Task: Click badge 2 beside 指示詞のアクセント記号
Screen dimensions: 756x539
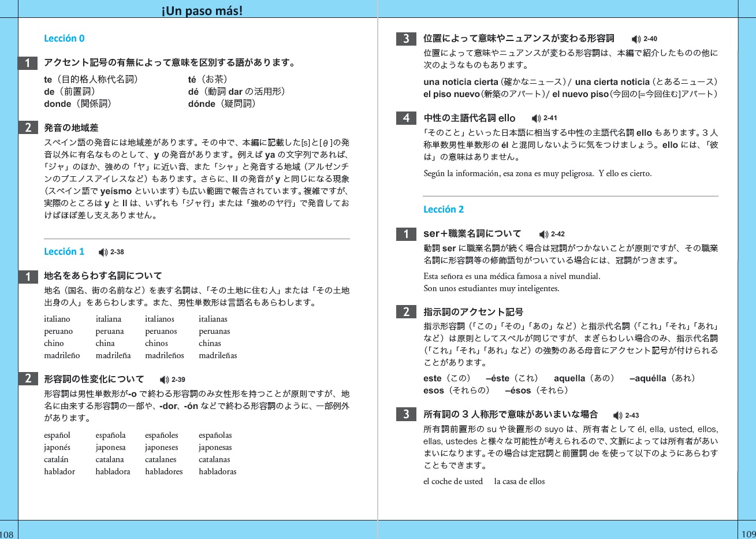Action: point(406,312)
